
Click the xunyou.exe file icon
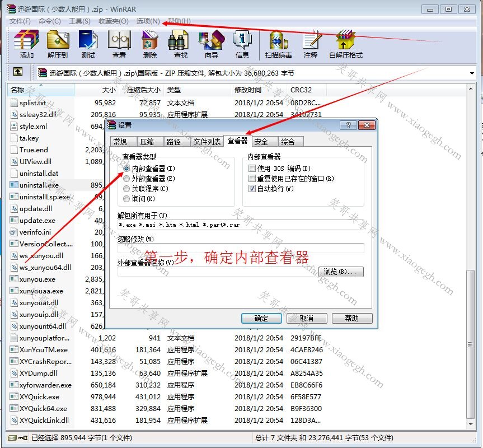14,279
